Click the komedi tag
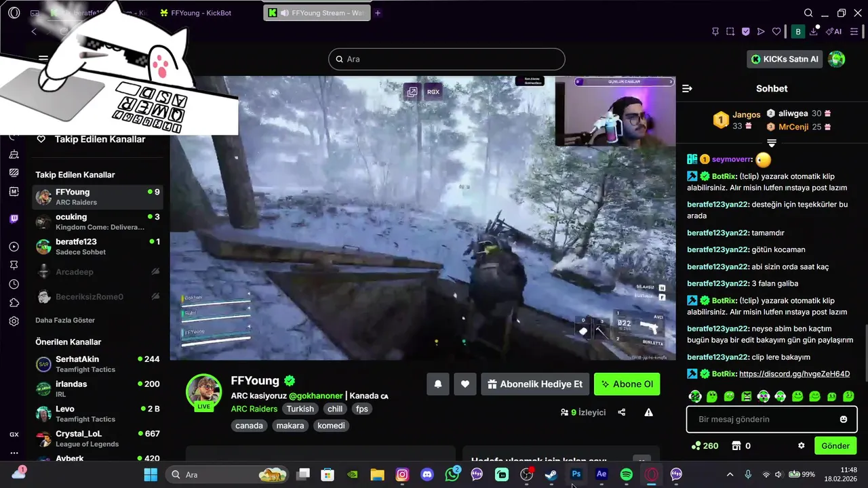The width and height of the screenshot is (868, 488). pyautogui.click(x=332, y=426)
